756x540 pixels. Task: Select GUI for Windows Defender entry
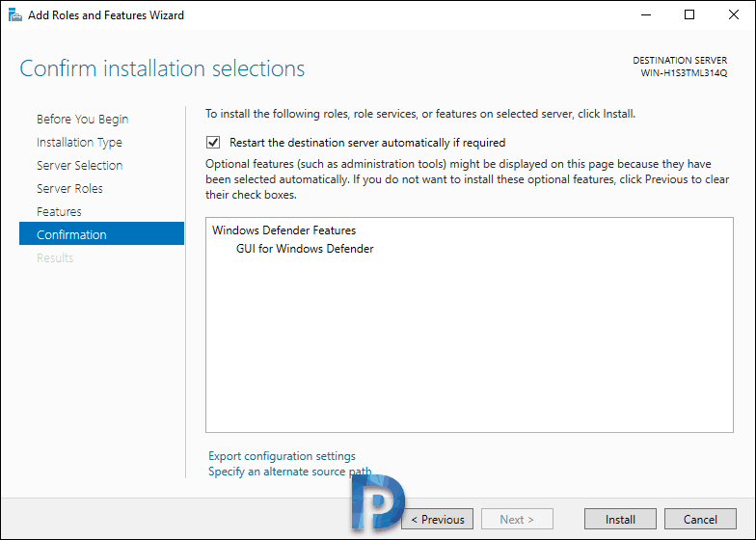[x=305, y=249]
